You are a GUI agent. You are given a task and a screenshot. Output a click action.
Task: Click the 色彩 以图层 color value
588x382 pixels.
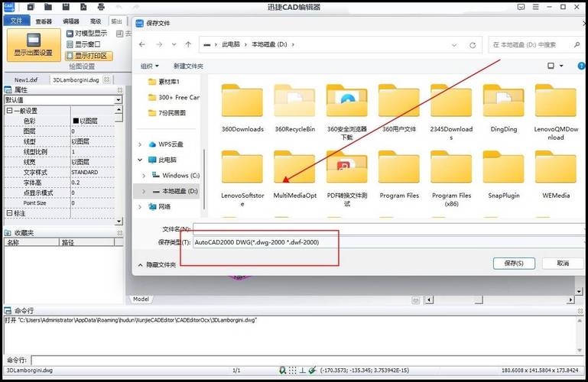92,121
